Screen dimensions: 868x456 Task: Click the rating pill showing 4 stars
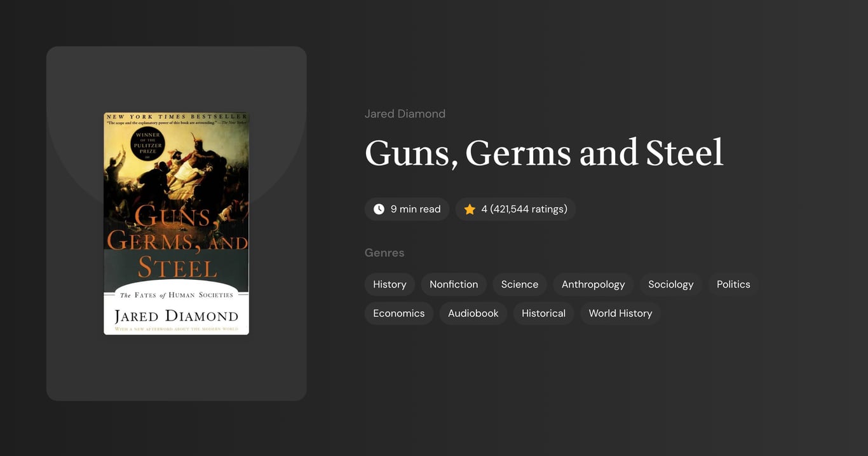click(x=515, y=209)
